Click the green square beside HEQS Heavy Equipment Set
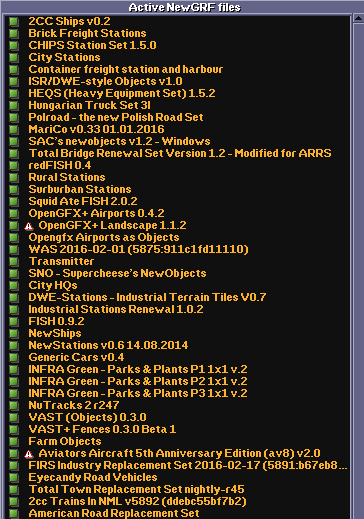This screenshot has height=519, width=364. pyautogui.click(x=14, y=94)
